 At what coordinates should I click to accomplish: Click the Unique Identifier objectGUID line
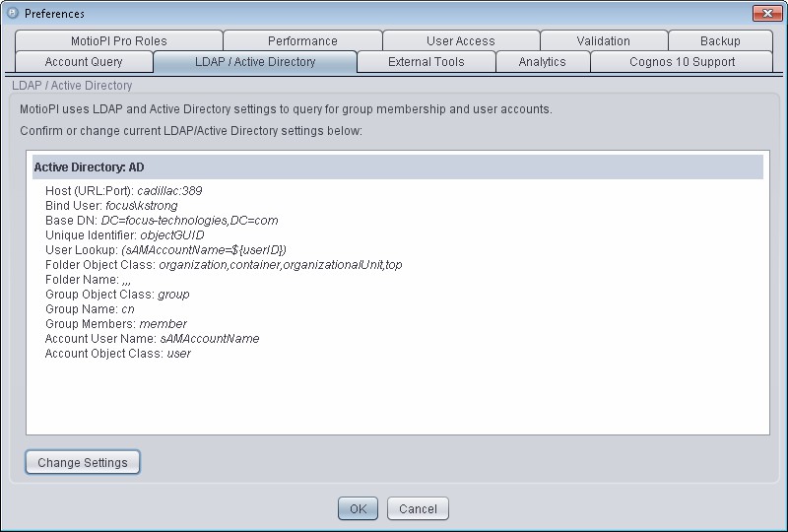point(125,235)
